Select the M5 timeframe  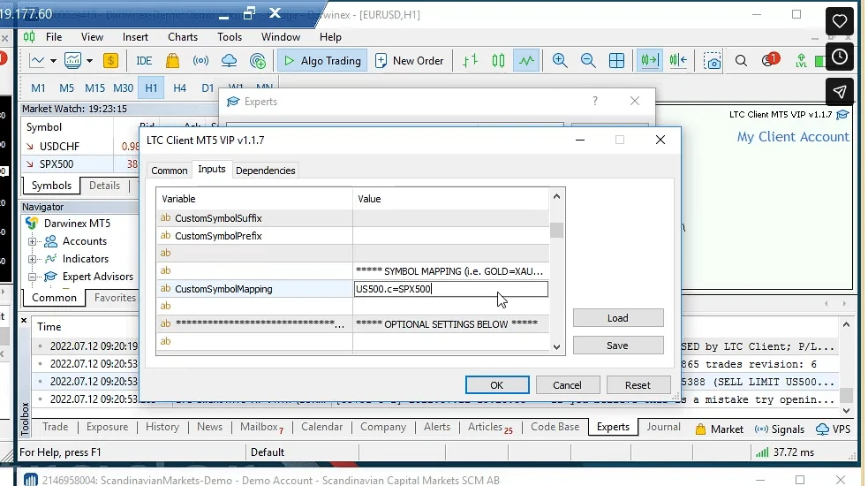tap(66, 88)
